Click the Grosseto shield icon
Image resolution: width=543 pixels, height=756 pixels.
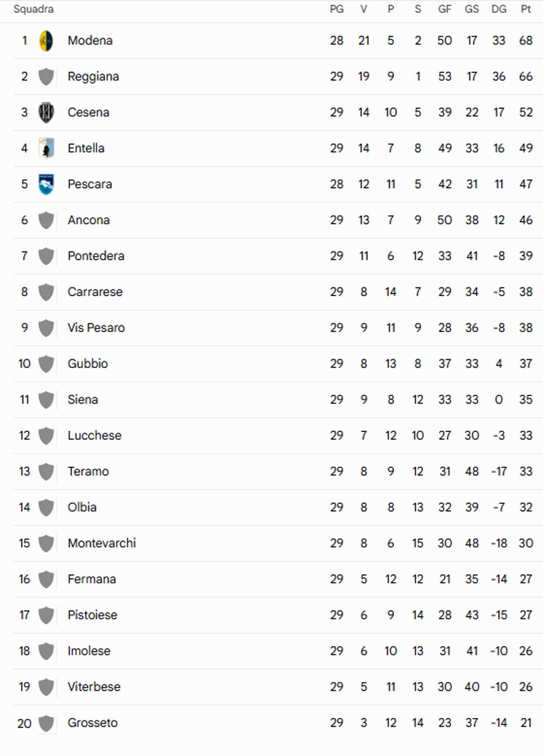click(x=46, y=723)
